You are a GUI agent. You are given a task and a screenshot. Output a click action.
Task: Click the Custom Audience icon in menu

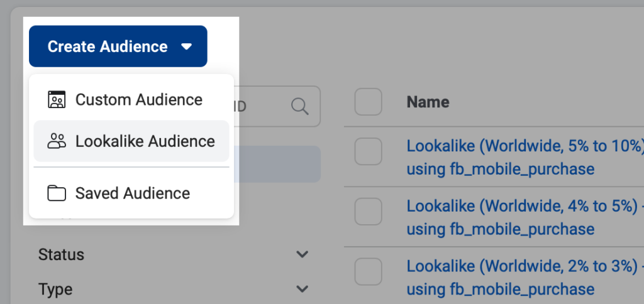tap(57, 100)
